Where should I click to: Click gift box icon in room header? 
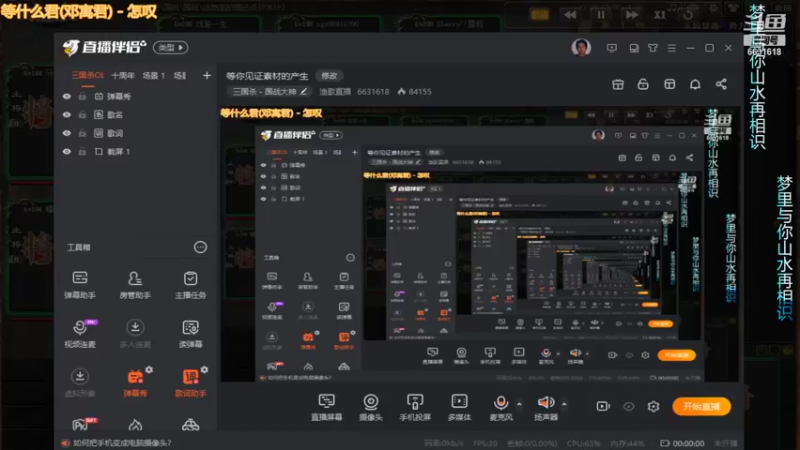(618, 84)
